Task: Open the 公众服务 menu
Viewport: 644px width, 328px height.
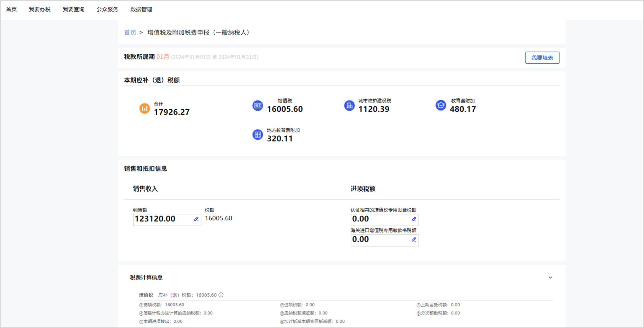Action: pyautogui.click(x=107, y=10)
